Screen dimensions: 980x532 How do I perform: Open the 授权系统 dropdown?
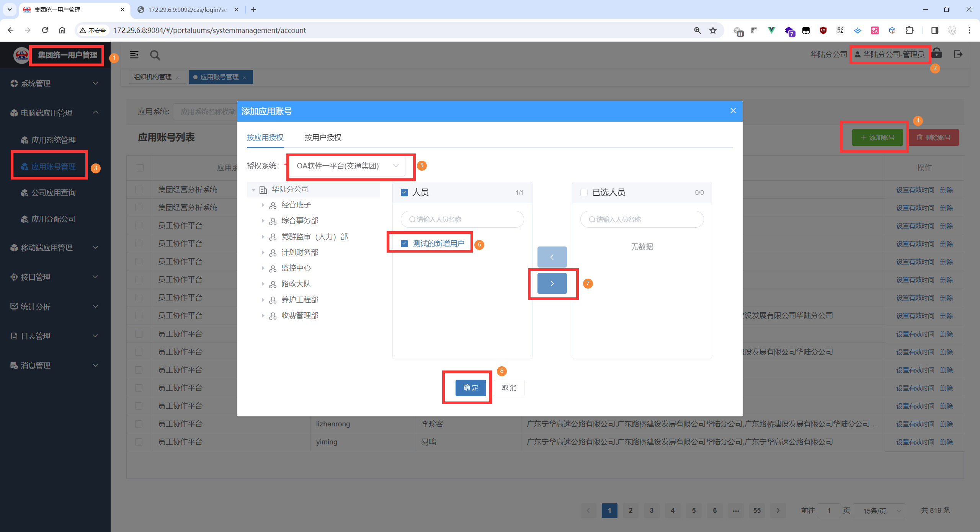pos(347,166)
